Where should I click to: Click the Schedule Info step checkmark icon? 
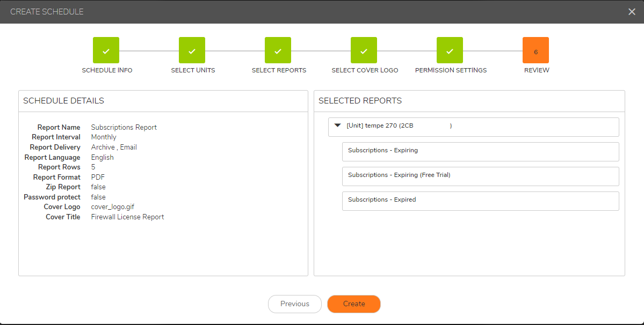(x=106, y=50)
